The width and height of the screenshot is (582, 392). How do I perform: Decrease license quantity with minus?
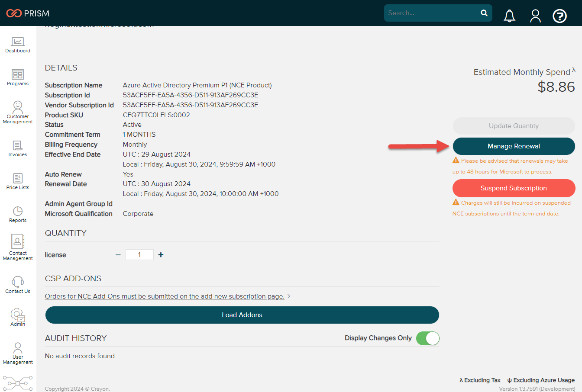coord(118,255)
